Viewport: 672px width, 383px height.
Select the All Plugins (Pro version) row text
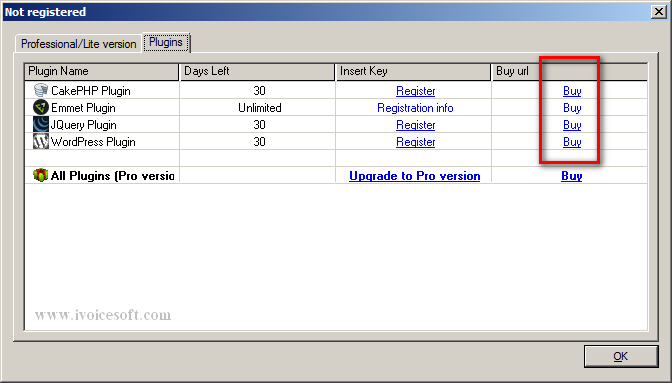(x=112, y=176)
